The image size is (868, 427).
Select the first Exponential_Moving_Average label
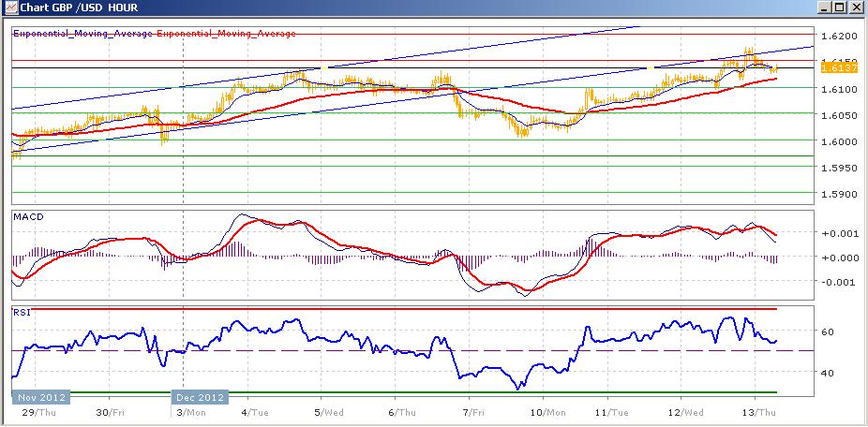coord(82,34)
